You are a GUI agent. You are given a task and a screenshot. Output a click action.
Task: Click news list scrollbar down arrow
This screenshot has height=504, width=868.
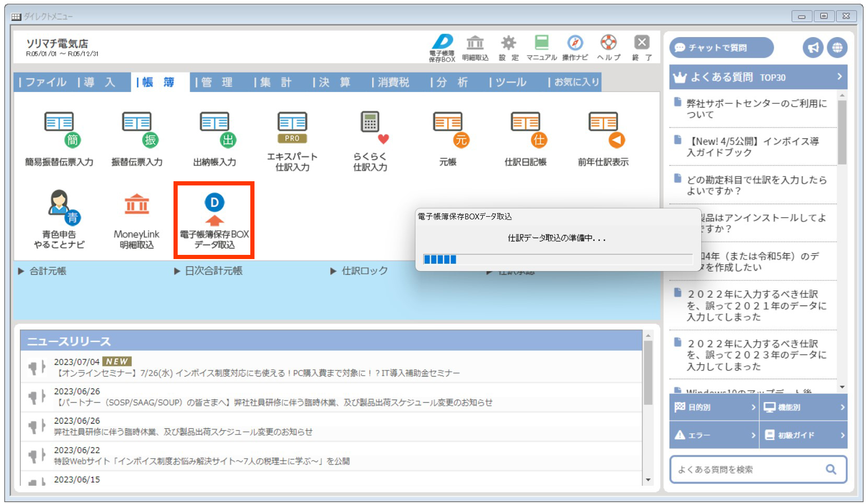(649, 480)
